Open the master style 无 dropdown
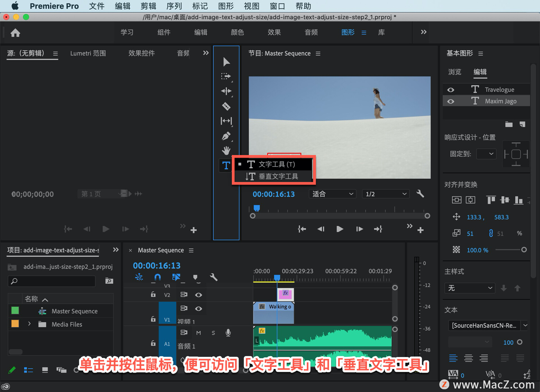Image resolution: width=540 pixels, height=392 pixels. click(469, 288)
